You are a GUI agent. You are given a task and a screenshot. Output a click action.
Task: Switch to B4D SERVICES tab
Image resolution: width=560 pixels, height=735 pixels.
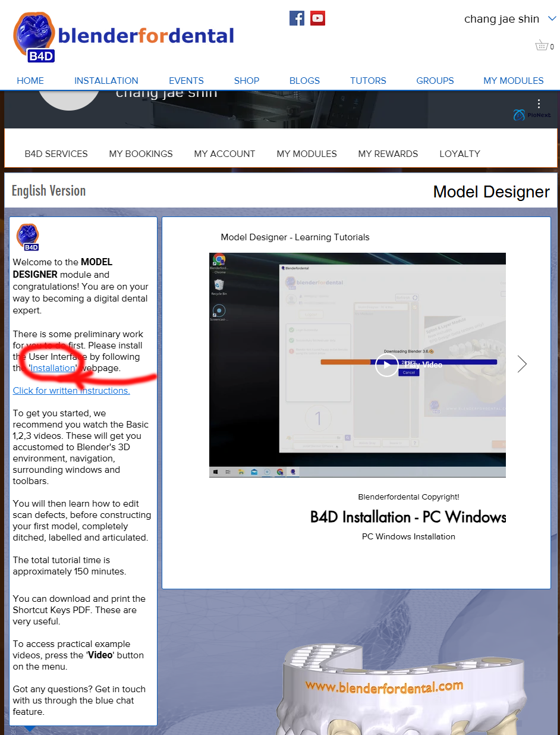coord(56,154)
